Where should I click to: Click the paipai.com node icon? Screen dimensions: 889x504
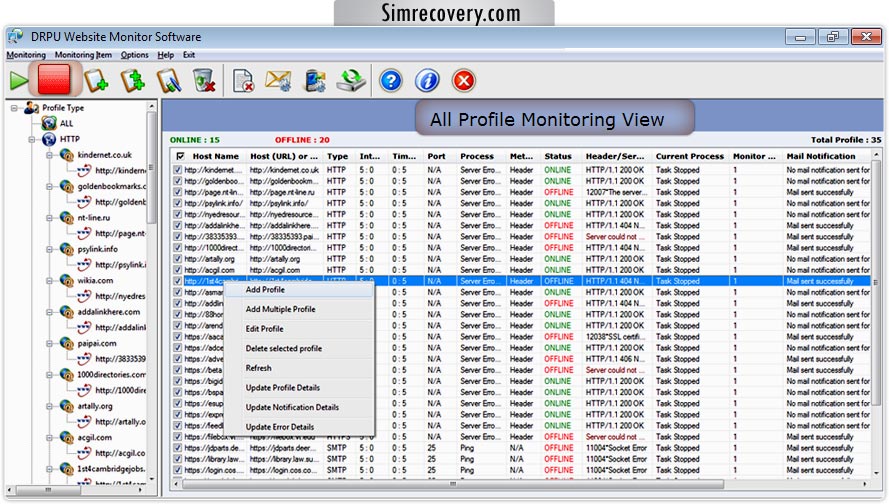(x=66, y=344)
